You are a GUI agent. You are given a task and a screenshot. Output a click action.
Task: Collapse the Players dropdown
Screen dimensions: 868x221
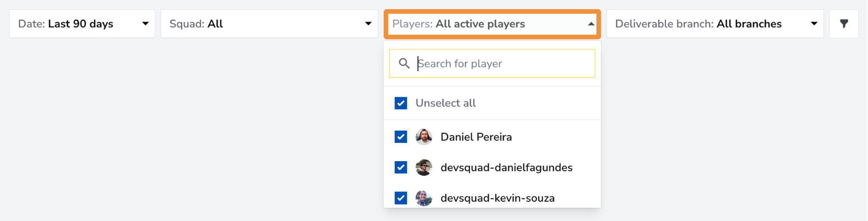[492, 24]
